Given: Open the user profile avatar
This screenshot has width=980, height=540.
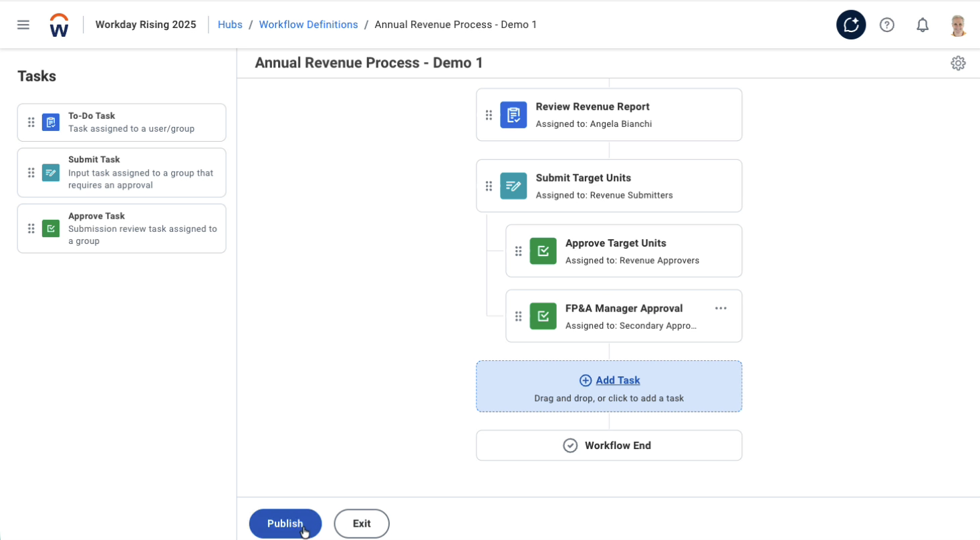Looking at the screenshot, I should [x=958, y=25].
